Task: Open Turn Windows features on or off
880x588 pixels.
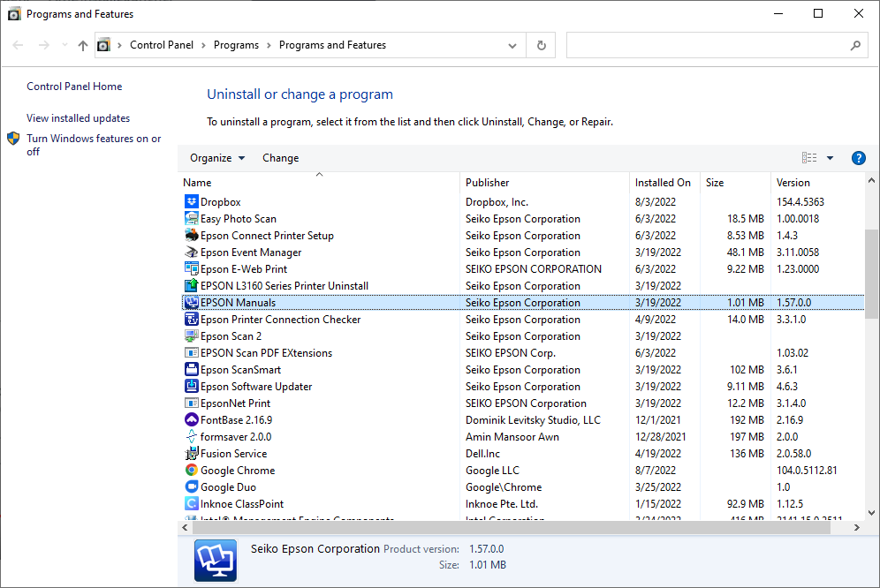Action: click(x=94, y=145)
